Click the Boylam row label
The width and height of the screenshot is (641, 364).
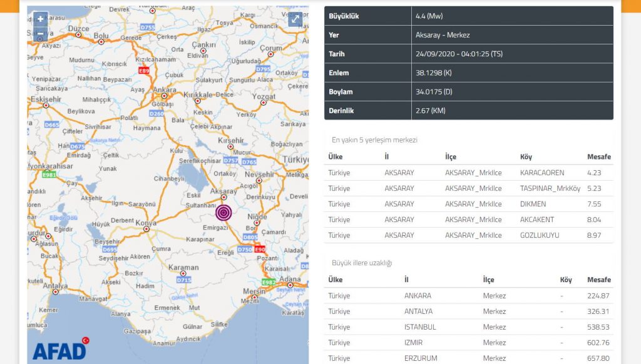coord(341,91)
